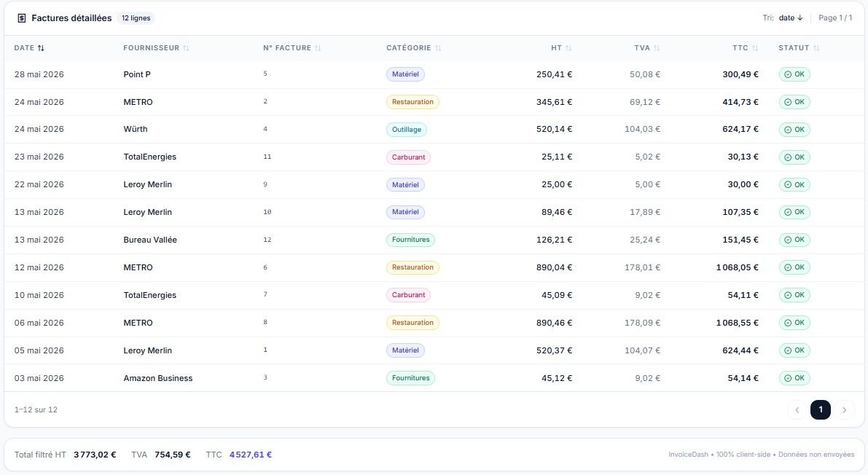Click the HT column sort icon
868x475 pixels.
pos(568,48)
